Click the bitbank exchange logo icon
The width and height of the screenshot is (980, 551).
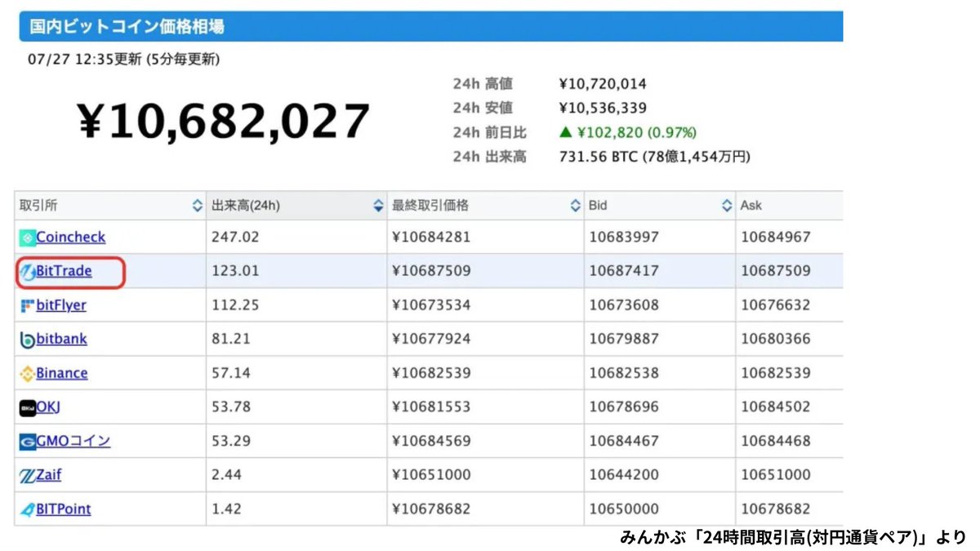point(27,340)
